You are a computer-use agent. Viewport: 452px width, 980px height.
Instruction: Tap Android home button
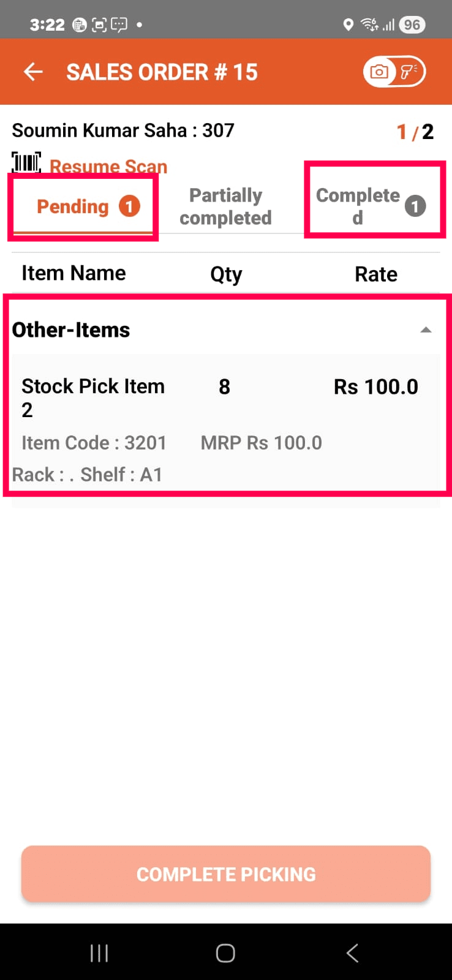click(225, 953)
